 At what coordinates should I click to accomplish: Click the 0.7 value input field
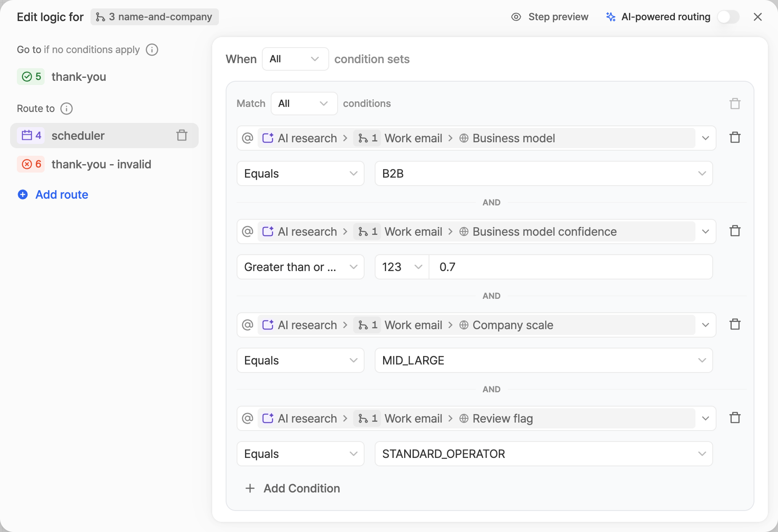pos(571,267)
